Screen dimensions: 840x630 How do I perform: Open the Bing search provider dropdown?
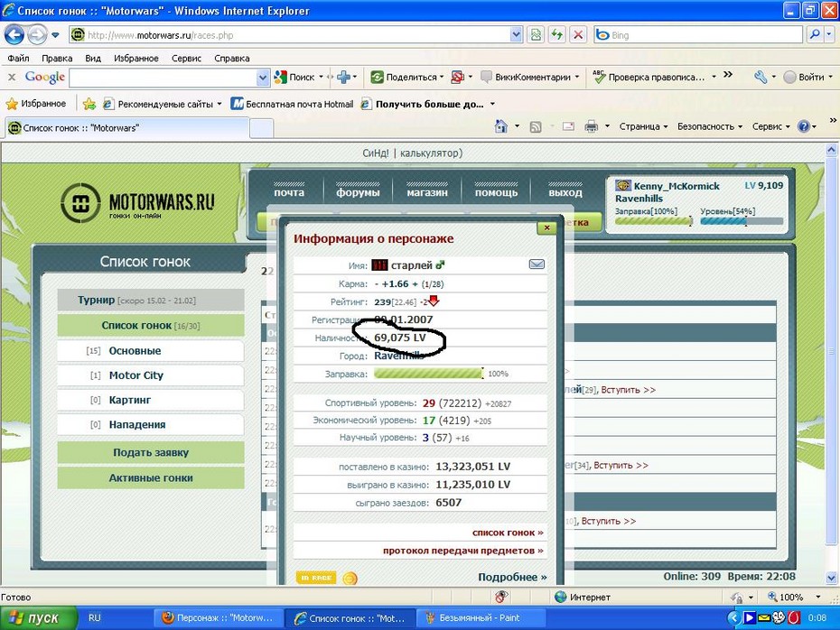(x=829, y=35)
